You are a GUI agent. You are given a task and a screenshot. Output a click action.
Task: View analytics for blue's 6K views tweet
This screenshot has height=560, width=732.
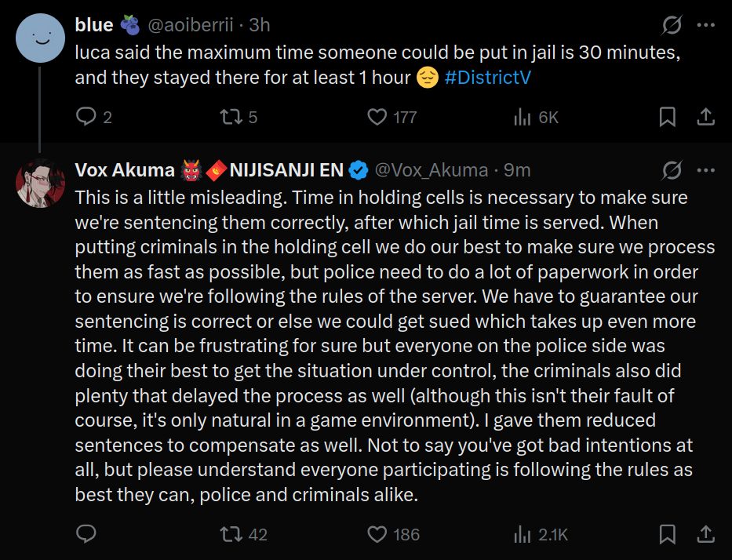523,117
